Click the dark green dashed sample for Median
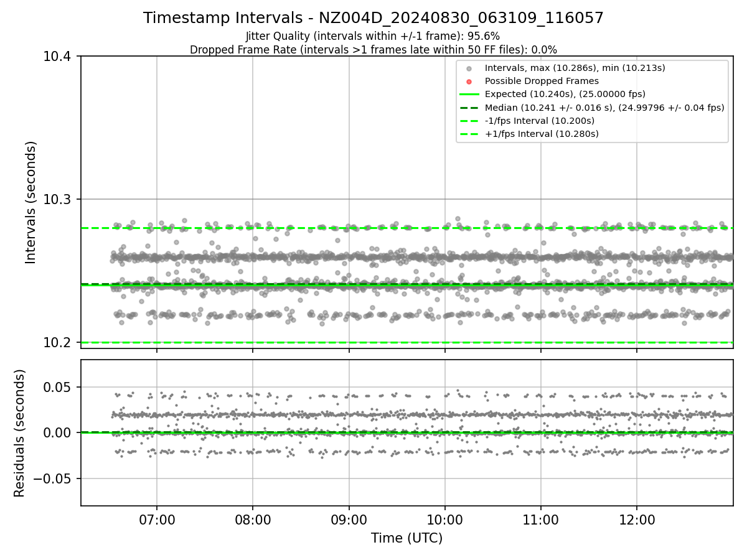The height and width of the screenshot is (560, 747). pos(469,108)
